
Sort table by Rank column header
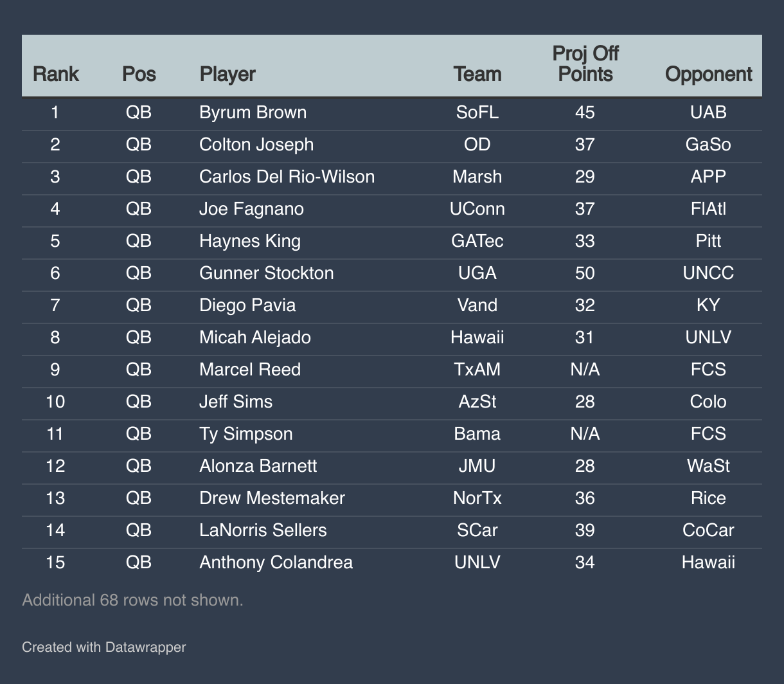pyautogui.click(x=55, y=74)
